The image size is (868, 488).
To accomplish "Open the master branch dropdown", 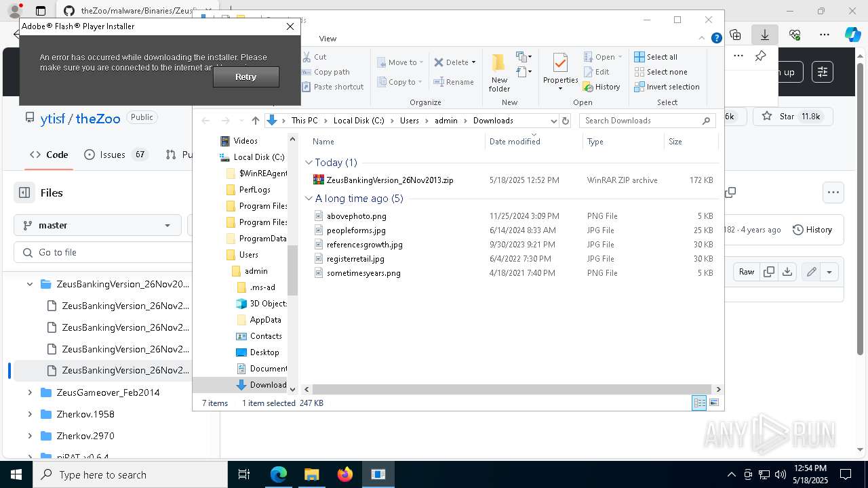I will pyautogui.click(x=97, y=225).
